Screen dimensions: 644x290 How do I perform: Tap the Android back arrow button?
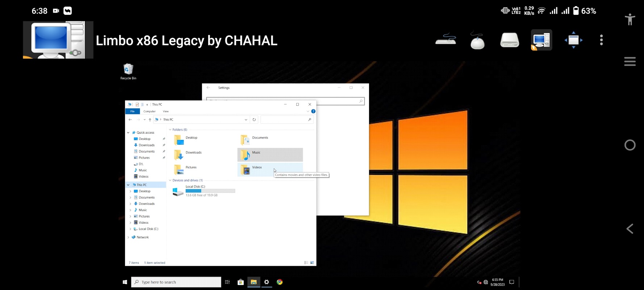click(x=630, y=229)
